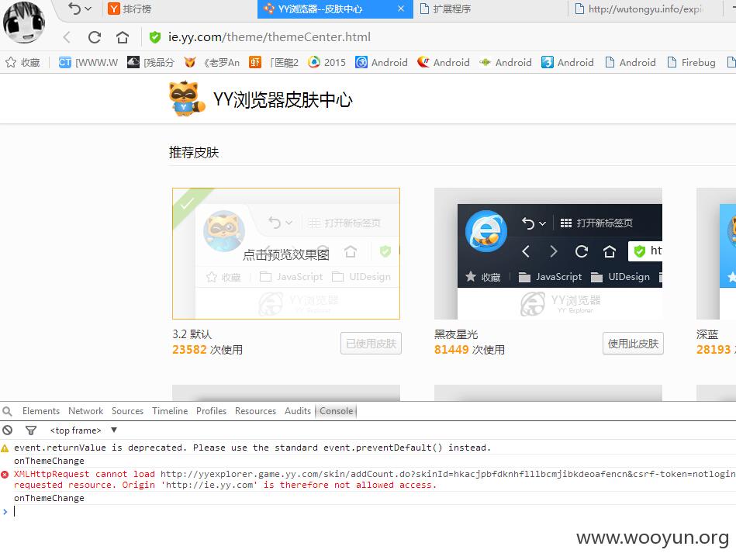Open the dropdown arrow beside undo icon
The width and height of the screenshot is (736, 560).
(x=88, y=9)
